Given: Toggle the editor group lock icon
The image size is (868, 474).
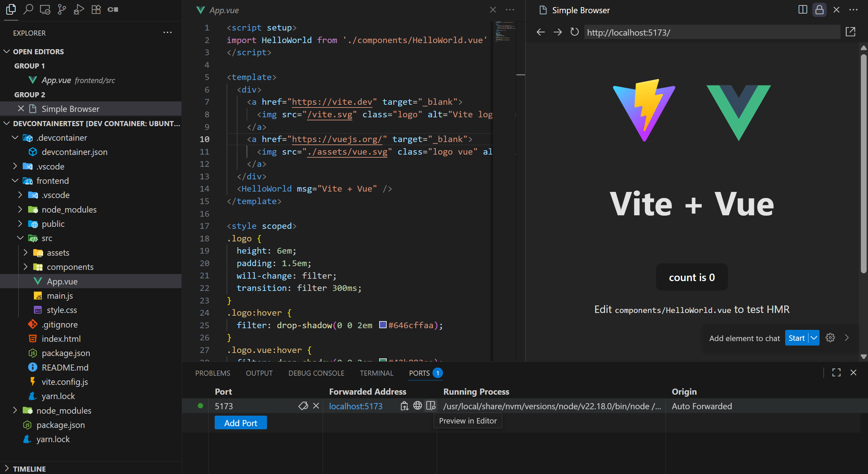Looking at the screenshot, I should pos(819,10).
